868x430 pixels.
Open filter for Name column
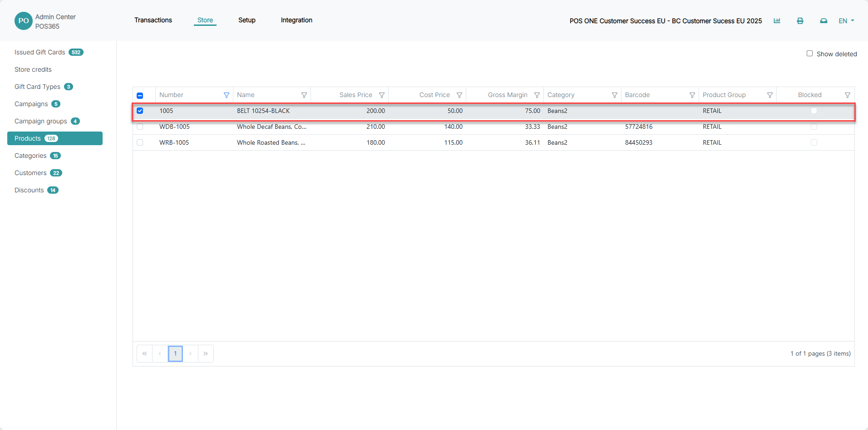pos(304,95)
